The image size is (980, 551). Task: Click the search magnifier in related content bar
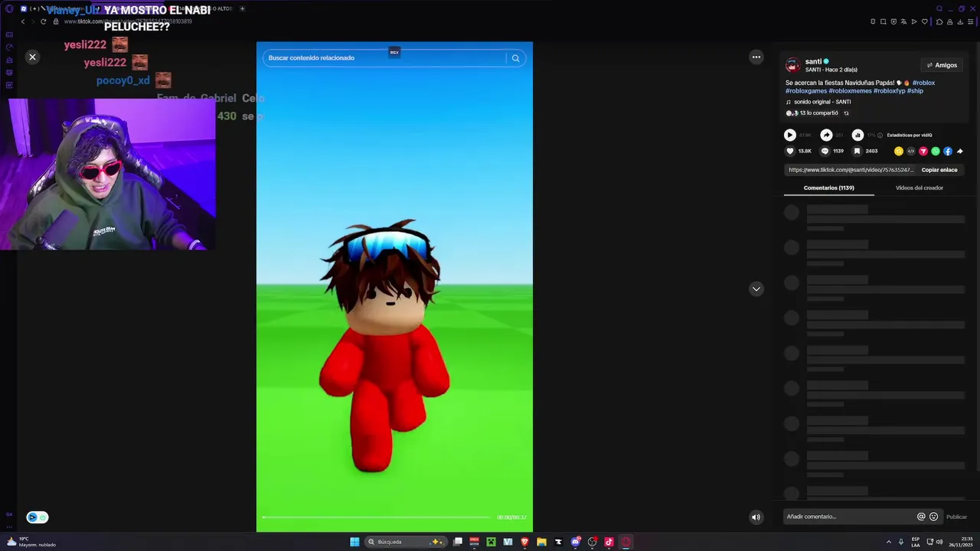pos(515,58)
